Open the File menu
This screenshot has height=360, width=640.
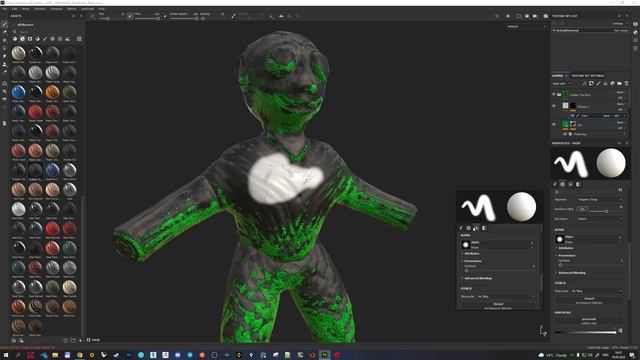pos(4,9)
